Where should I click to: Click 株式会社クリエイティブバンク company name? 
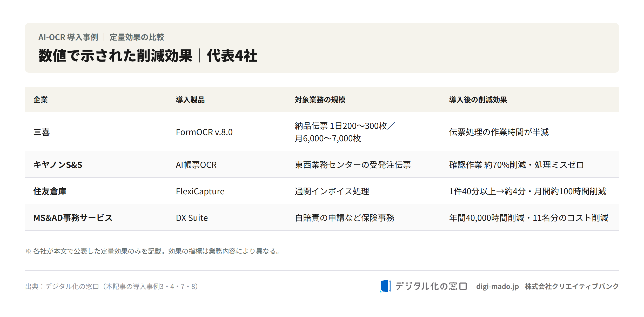tap(572, 286)
